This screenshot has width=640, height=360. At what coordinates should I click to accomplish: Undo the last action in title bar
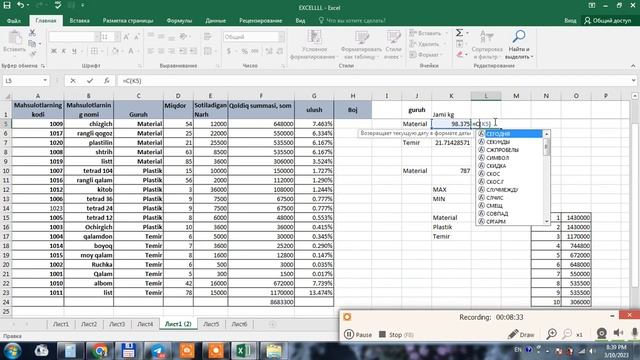(20, 5)
